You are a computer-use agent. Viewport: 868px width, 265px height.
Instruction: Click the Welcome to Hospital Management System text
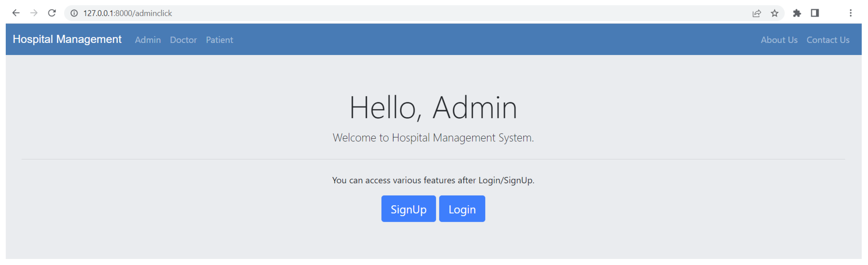click(x=433, y=138)
